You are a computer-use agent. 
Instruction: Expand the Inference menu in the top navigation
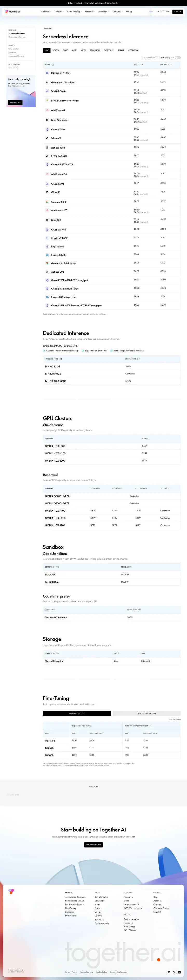click(x=46, y=12)
